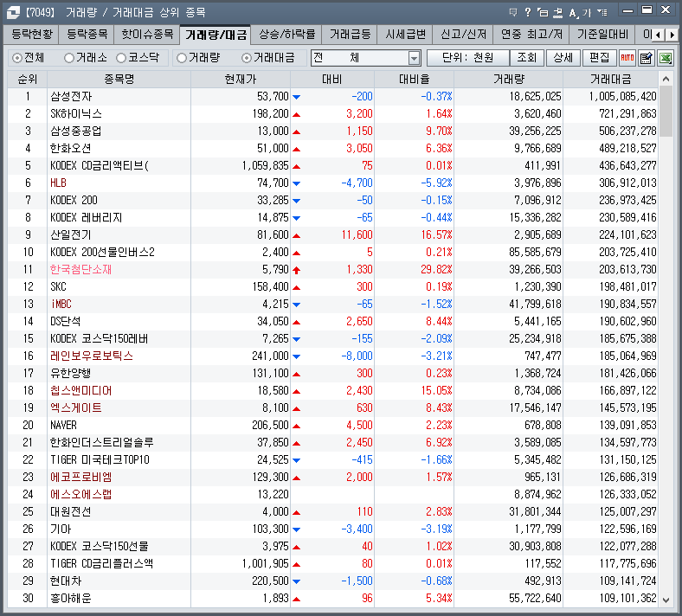The height and width of the screenshot is (616, 682).
Task: Open title bar list menu icon
Action: point(602,12)
